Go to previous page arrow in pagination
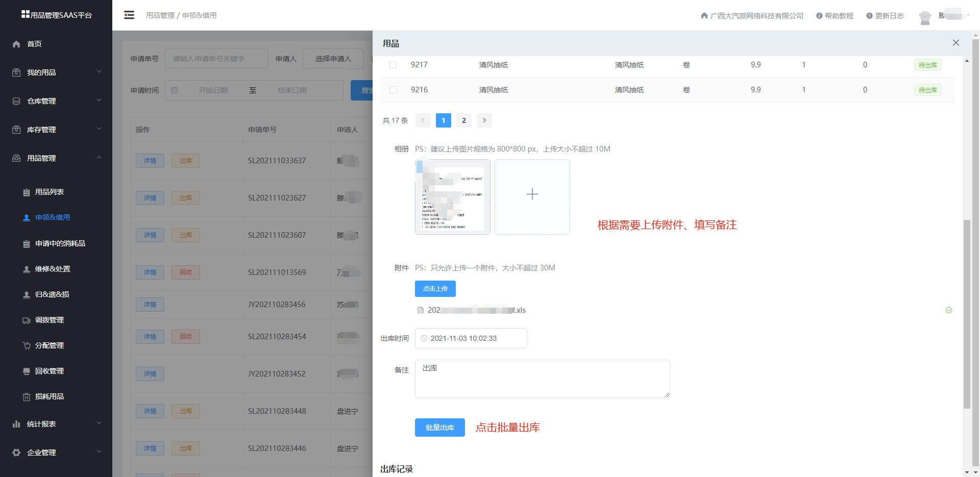 tap(423, 120)
